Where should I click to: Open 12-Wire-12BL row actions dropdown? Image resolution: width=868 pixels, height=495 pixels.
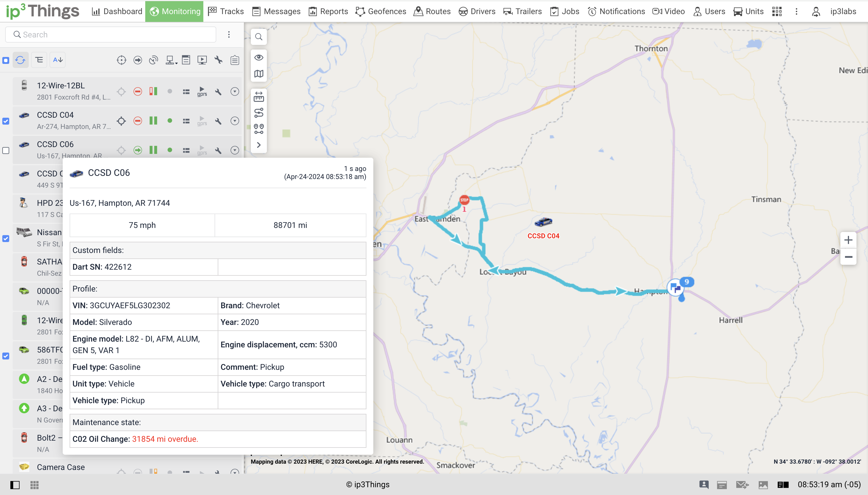coord(235,92)
